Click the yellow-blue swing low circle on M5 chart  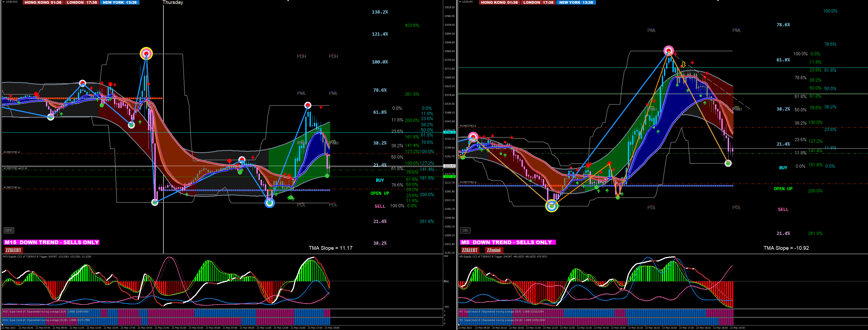tap(552, 206)
